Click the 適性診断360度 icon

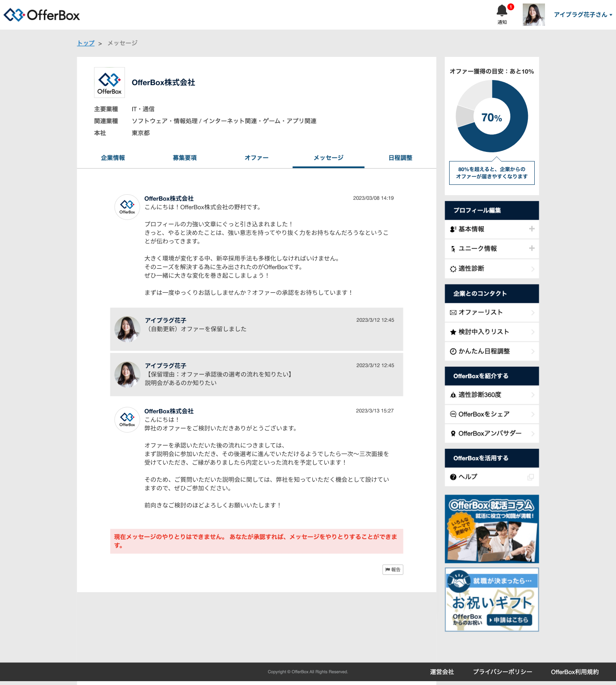pyautogui.click(x=453, y=395)
